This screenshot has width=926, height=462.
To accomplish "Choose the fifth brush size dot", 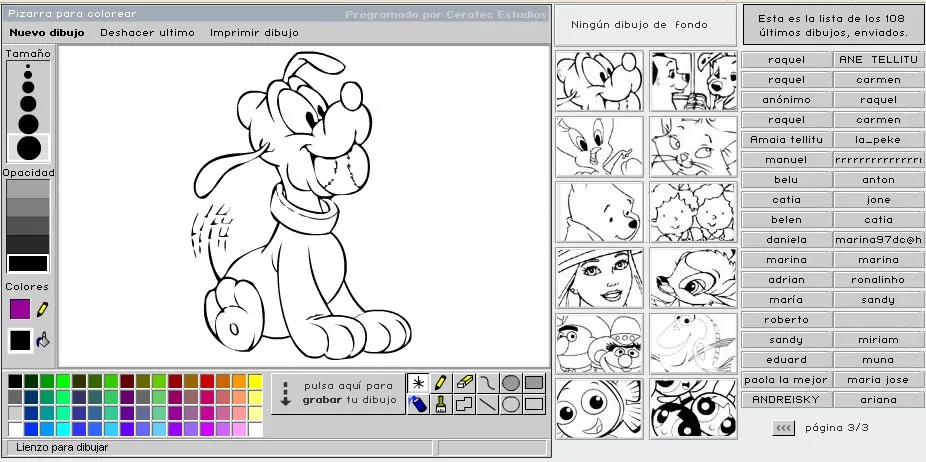I will 28,124.
